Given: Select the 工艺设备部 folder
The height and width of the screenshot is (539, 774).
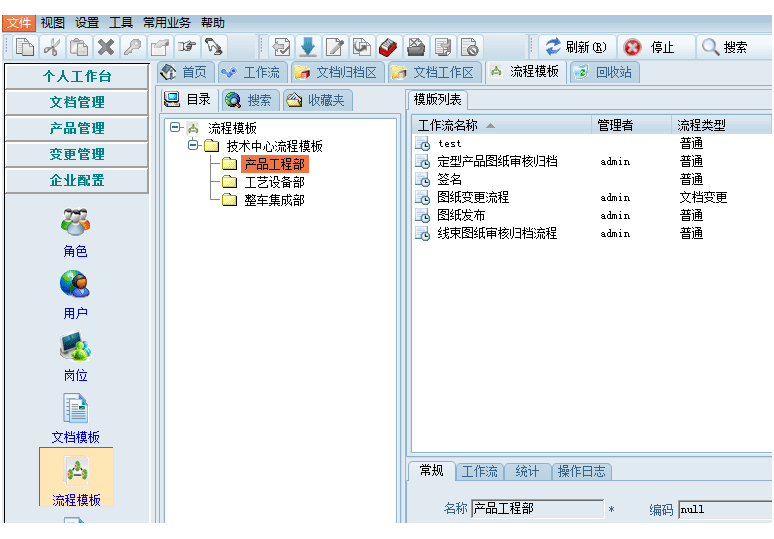Looking at the screenshot, I should (x=274, y=182).
